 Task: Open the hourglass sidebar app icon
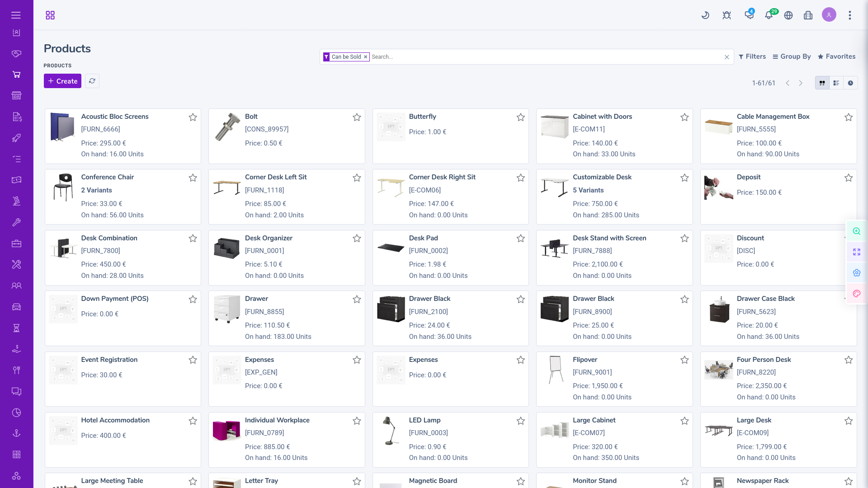point(16,328)
